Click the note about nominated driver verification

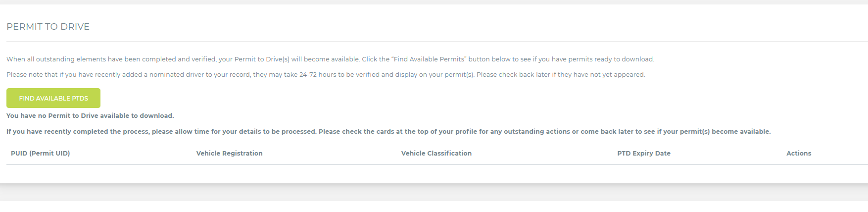click(148, 75)
